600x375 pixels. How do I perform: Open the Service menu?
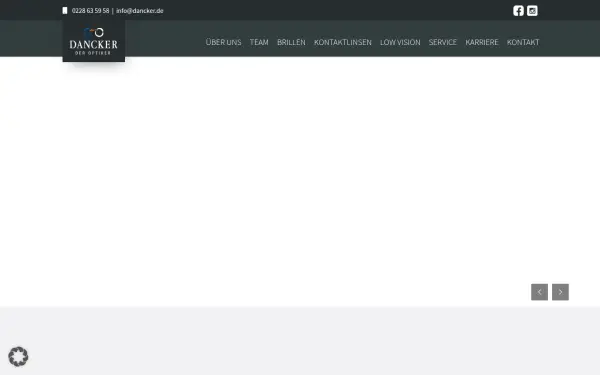pos(443,42)
